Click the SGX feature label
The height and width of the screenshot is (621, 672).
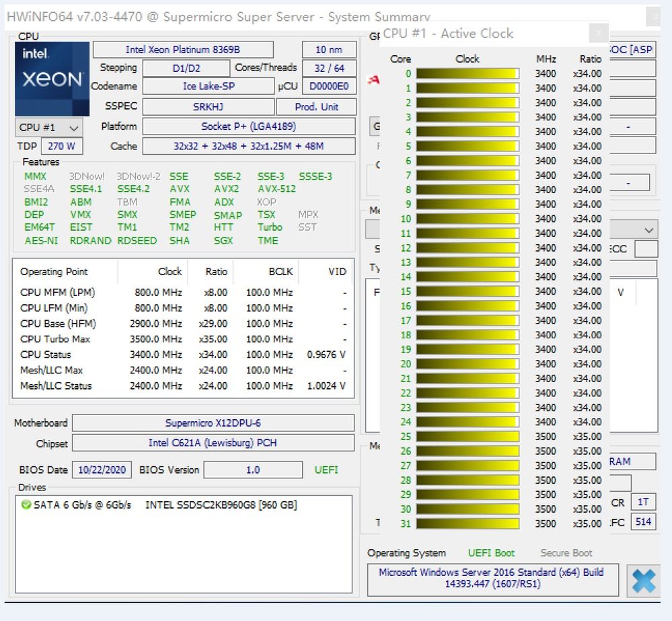[x=223, y=240]
